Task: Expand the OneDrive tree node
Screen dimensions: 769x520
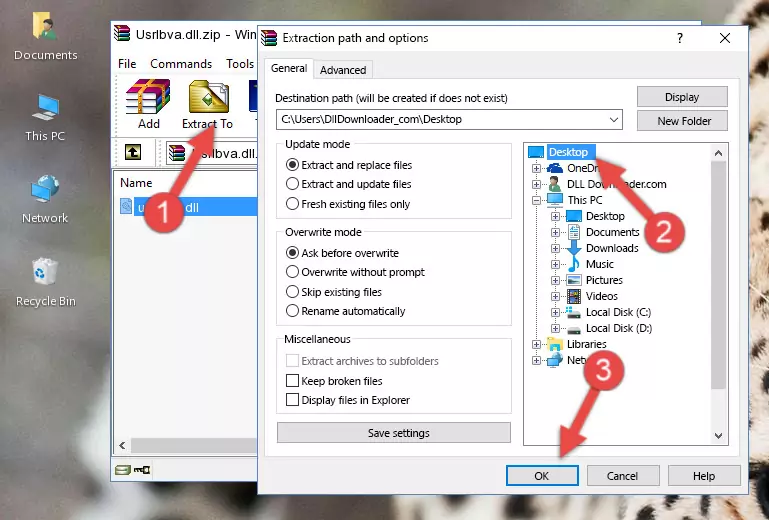Action: click(x=536, y=168)
